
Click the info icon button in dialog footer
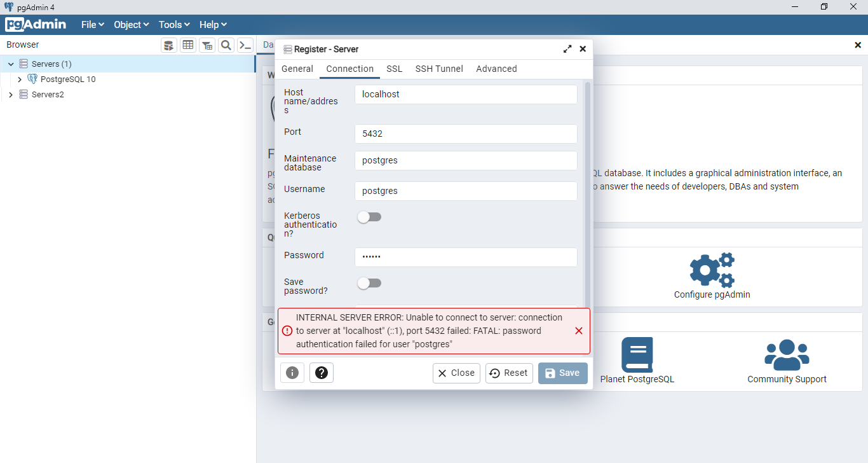292,373
